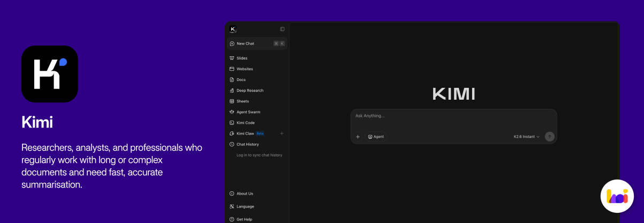Click the Docs file icon
This screenshot has width=644, height=223.
(x=232, y=79)
